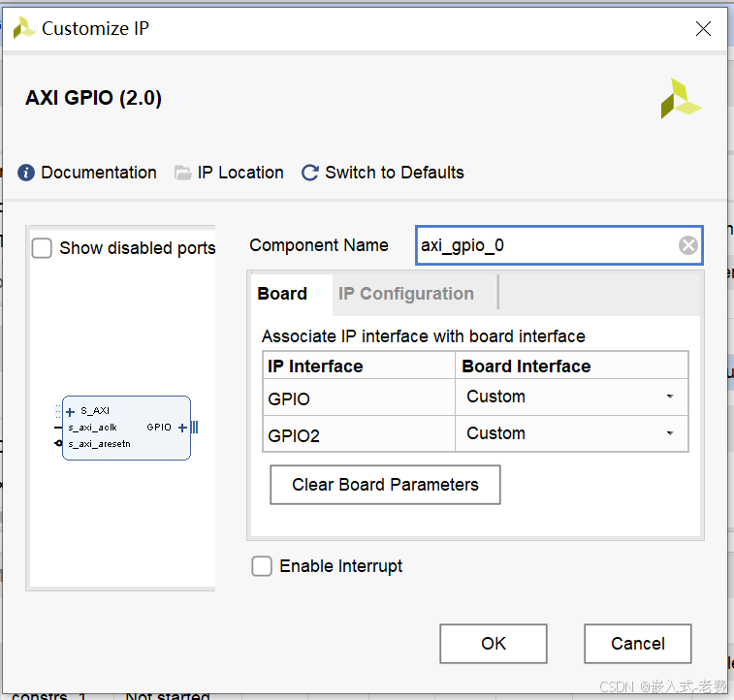Click the s_axi_aclk port label
This screenshot has height=700, width=734.
tap(92, 428)
